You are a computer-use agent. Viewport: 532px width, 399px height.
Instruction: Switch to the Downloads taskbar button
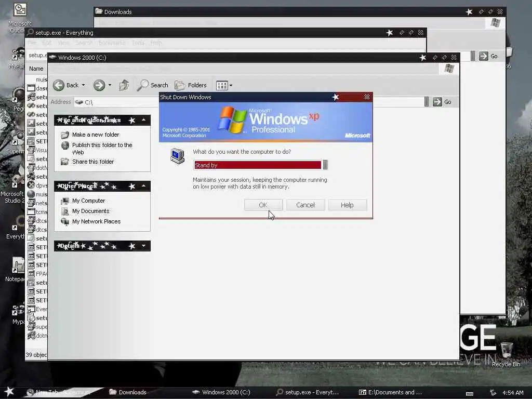click(128, 392)
